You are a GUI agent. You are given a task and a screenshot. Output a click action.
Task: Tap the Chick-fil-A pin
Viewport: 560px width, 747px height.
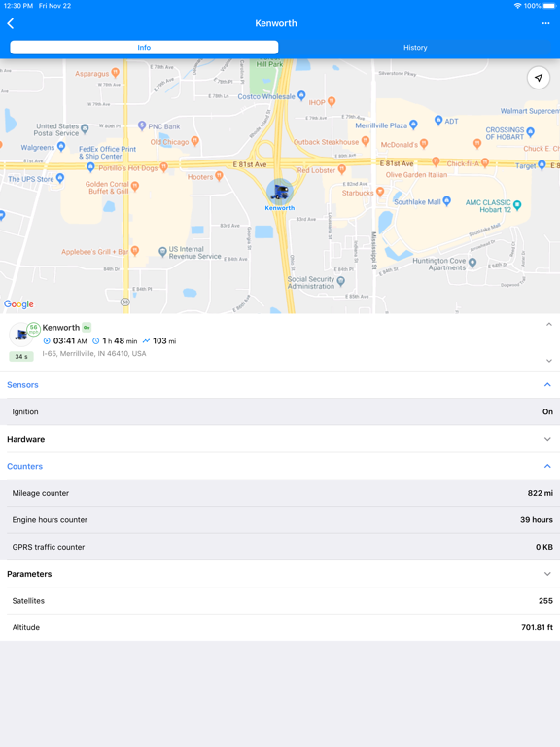point(485,162)
